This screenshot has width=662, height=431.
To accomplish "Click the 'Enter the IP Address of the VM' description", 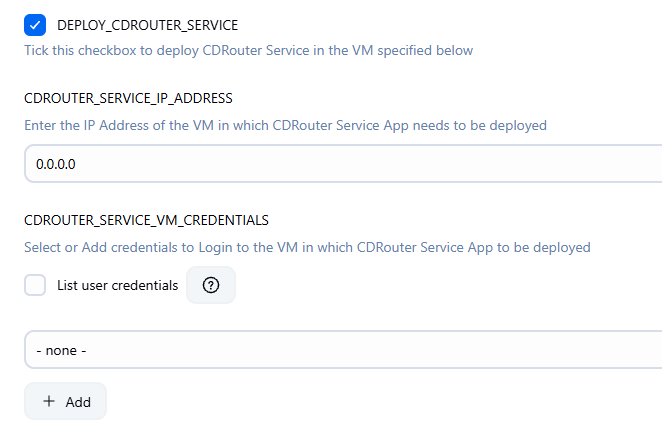I will (285, 125).
